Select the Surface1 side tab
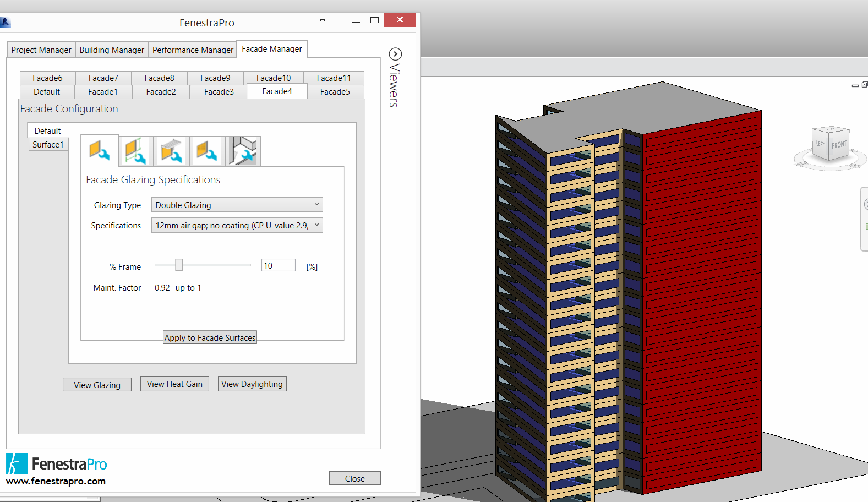 pyautogui.click(x=48, y=144)
